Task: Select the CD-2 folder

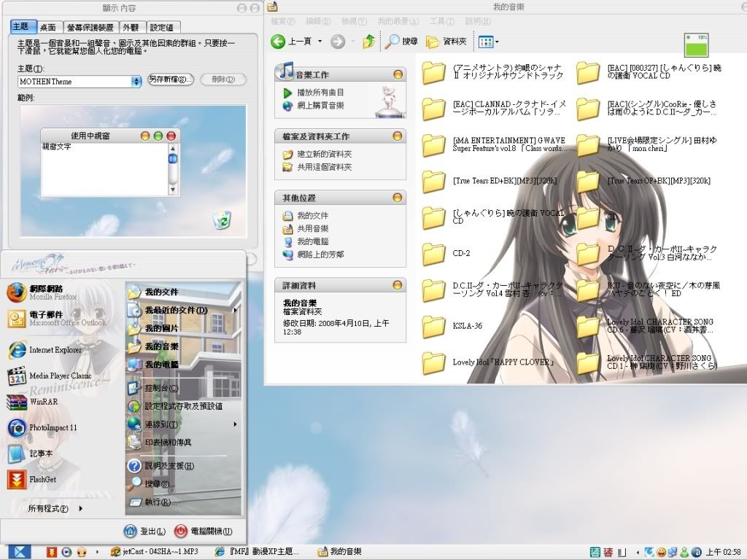Action: click(x=446, y=253)
